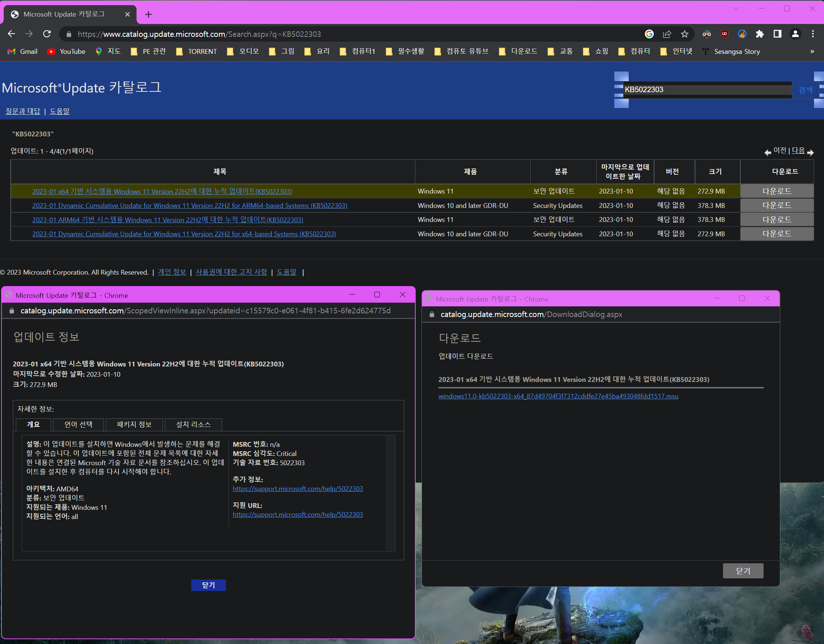
Task: Switch to the 설치 리소스 tab
Action: 193,424
